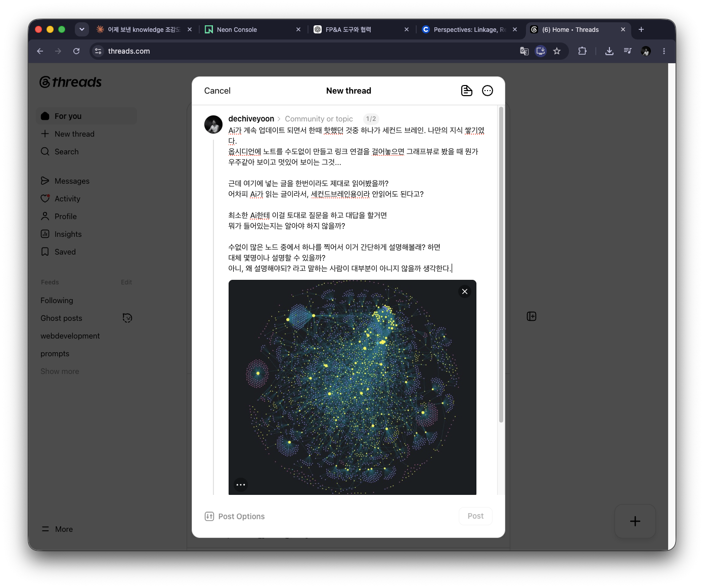This screenshot has height=588, width=704.
Task: Click Edit next to Feeds
Action: 126,282
